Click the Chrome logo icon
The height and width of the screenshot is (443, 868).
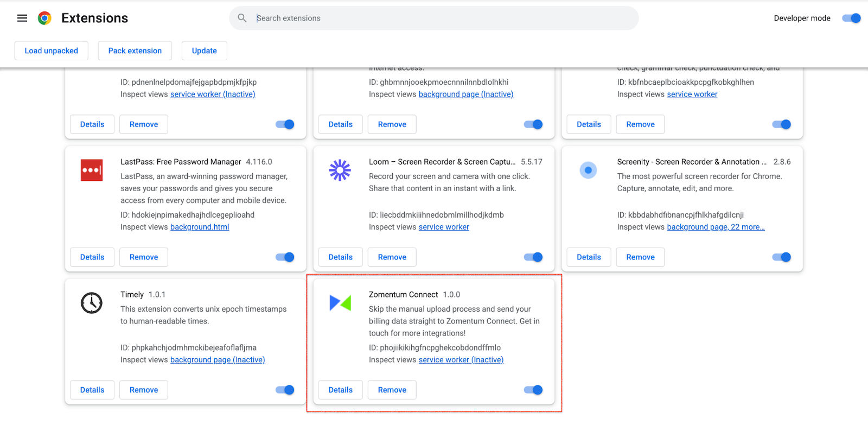click(44, 18)
